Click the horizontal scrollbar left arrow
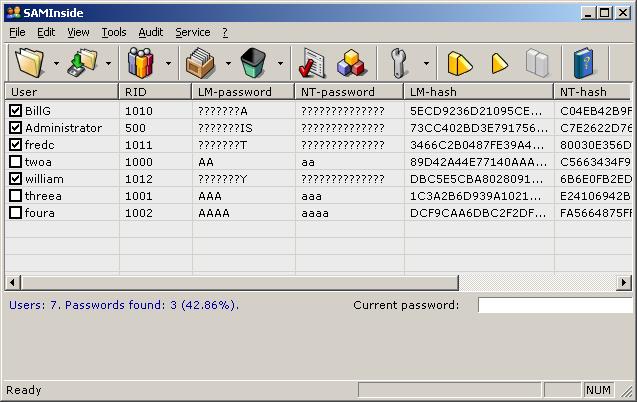The width and height of the screenshot is (637, 402). tap(13, 282)
